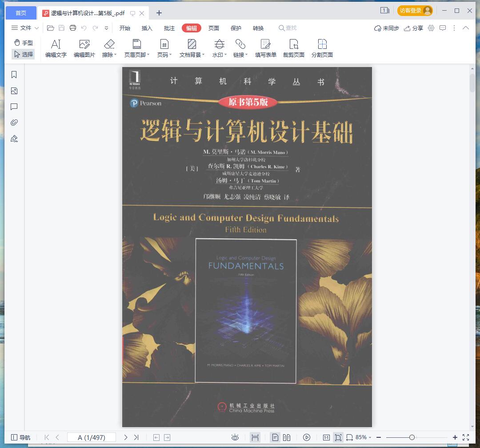Open the 85% zoom level dropdown
480x448 pixels.
[x=364, y=437]
